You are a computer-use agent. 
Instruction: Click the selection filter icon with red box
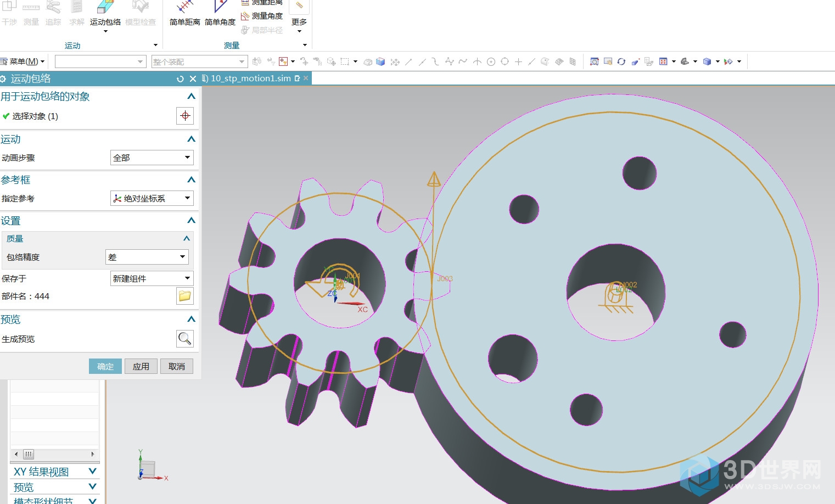(x=283, y=61)
